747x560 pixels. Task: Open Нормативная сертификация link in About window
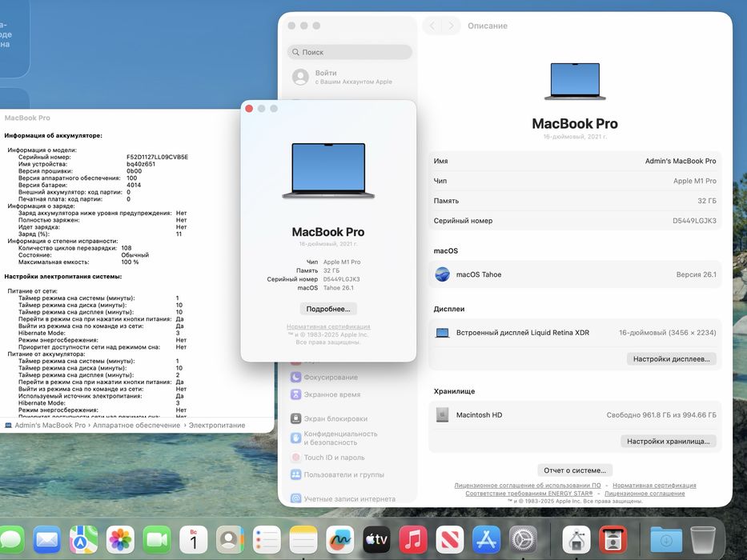(x=328, y=326)
